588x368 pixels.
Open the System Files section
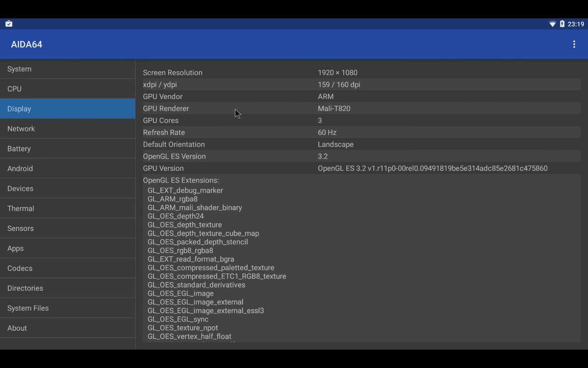pyautogui.click(x=68, y=308)
